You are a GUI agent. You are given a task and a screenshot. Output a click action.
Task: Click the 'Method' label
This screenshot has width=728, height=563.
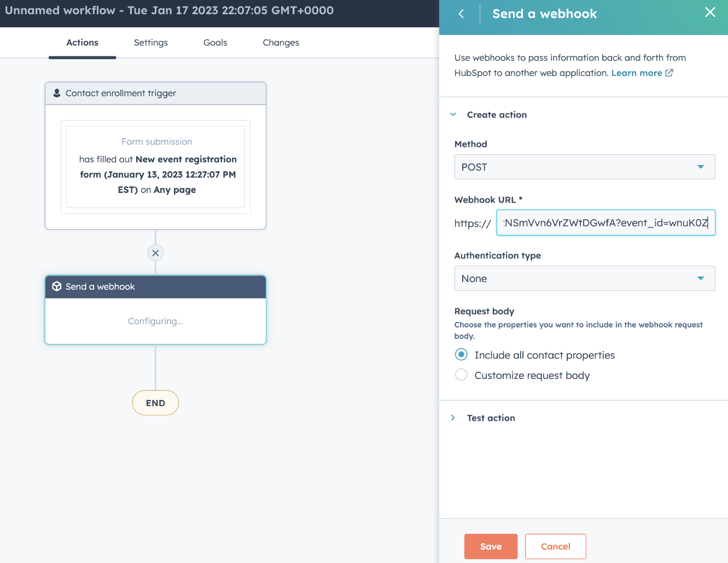471,144
